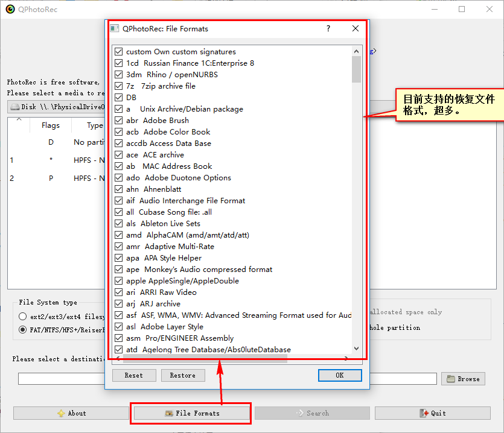Toggle the DB format checkbox
The height and width of the screenshot is (433, 504).
[119, 97]
